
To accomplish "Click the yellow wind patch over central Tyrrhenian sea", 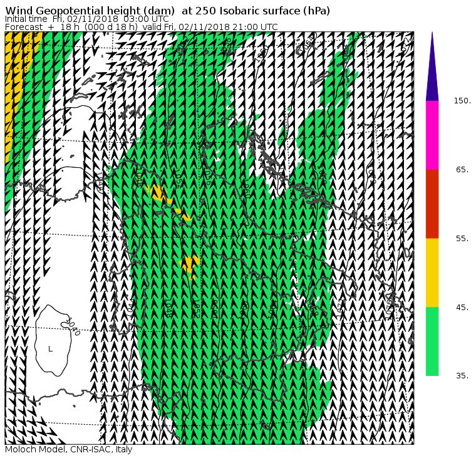I will pyautogui.click(x=190, y=266).
